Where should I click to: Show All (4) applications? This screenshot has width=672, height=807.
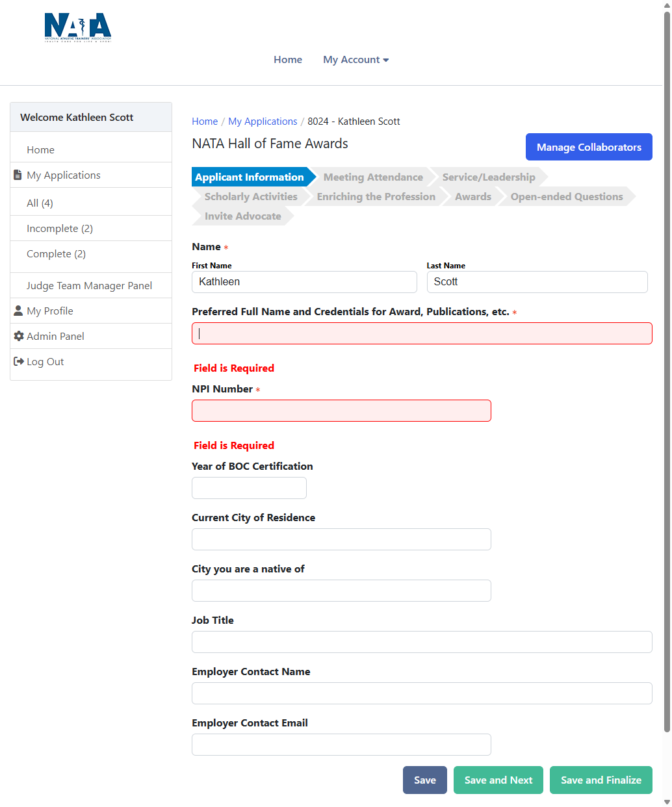pos(40,203)
